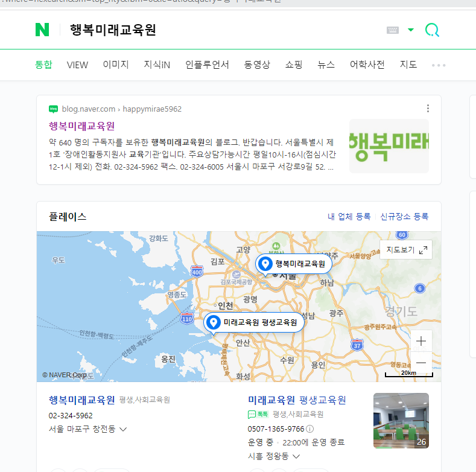Open the 미래교육원 평생교육원 place listing
476x472 pixels.
click(x=297, y=400)
